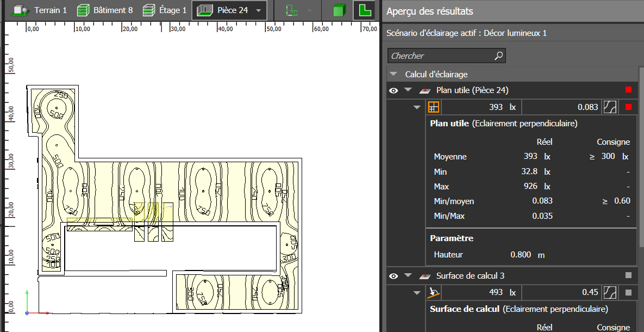Open the Pièce 24 room dropdown
The image size is (644, 332).
(258, 10)
